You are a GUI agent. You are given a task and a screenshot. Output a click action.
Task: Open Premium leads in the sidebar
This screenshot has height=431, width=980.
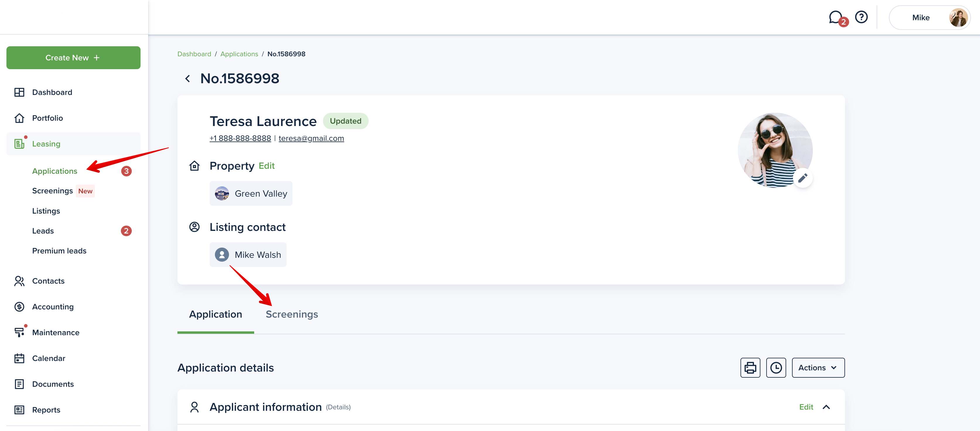59,251
